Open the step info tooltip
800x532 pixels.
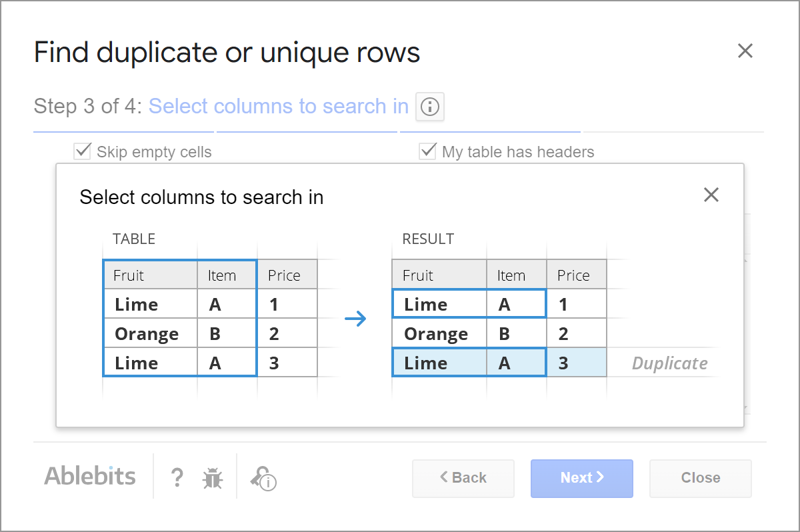click(429, 107)
